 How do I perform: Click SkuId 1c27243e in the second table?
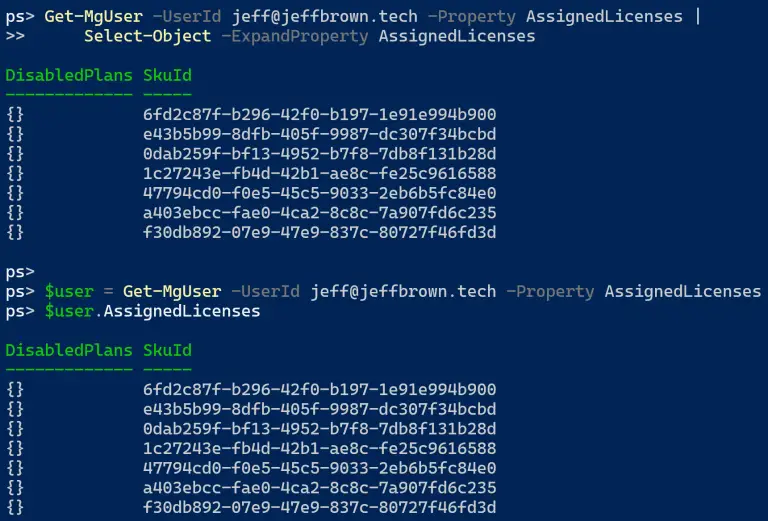pos(320,448)
